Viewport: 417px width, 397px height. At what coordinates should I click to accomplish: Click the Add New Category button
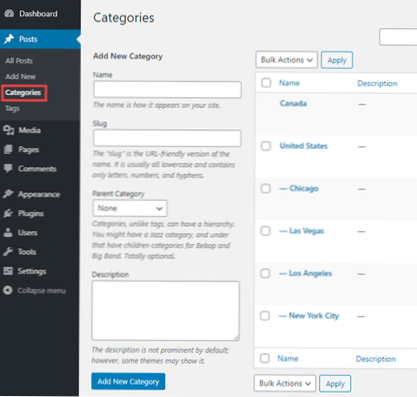pos(128,381)
